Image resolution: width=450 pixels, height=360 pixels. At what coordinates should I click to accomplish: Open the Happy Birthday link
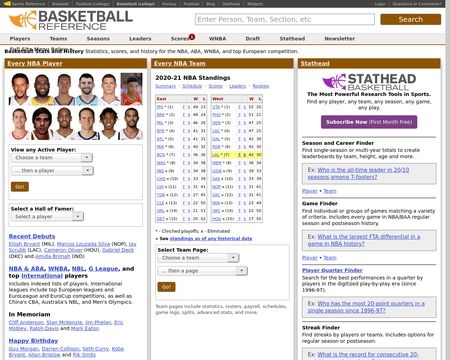tap(33, 341)
